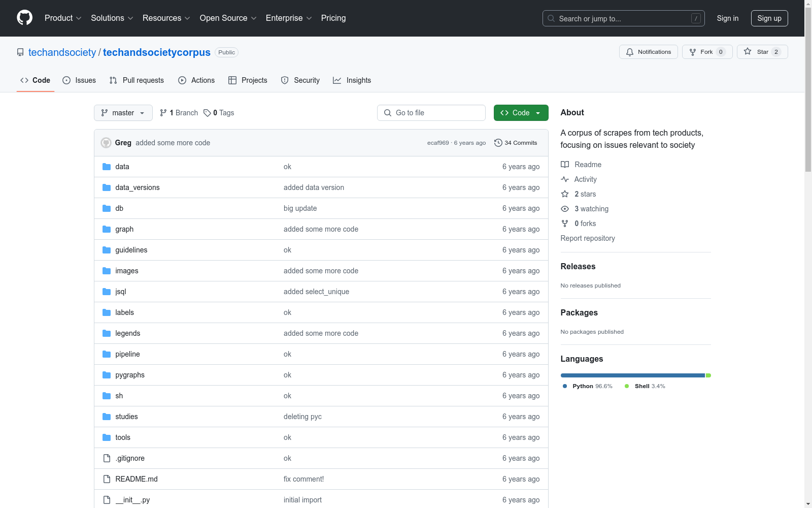Open the Projects tab
This screenshot has width=812, height=508.
tap(248, 80)
